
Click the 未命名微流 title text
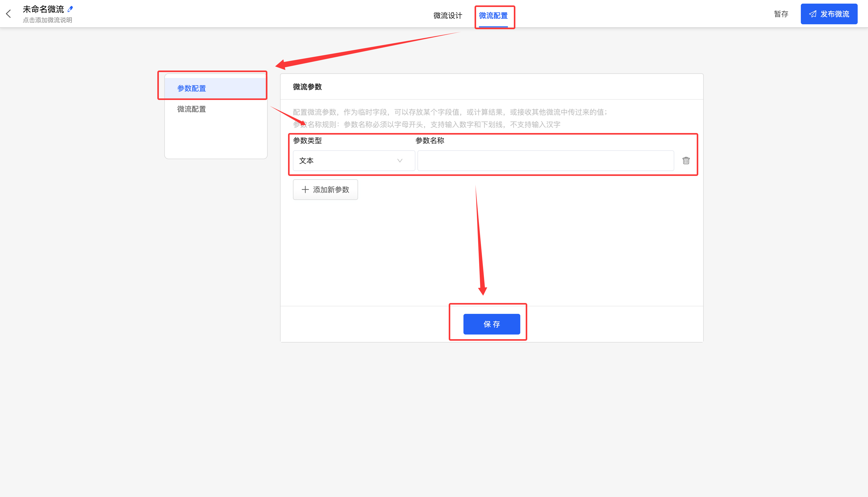tap(43, 9)
